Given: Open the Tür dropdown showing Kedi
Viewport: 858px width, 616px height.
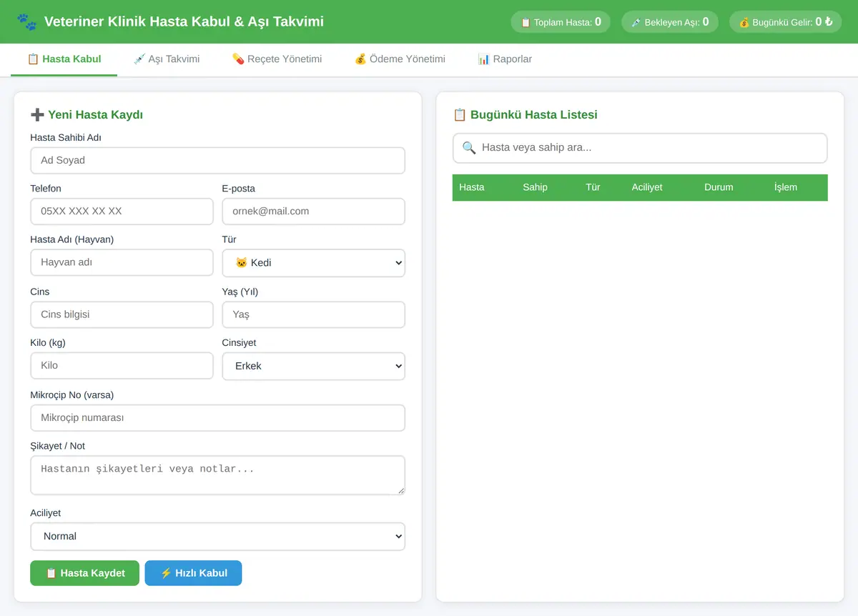Looking at the screenshot, I should (314, 263).
